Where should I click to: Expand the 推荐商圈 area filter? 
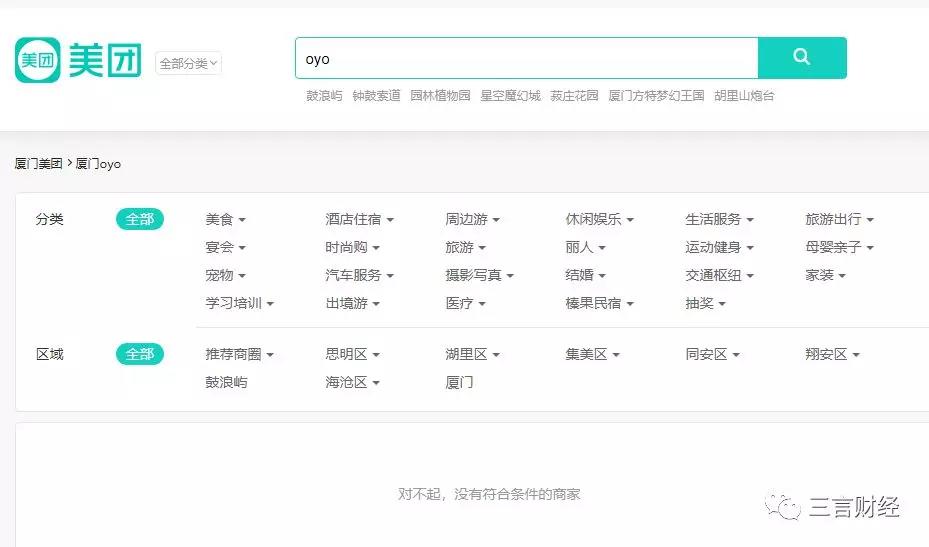[239, 354]
